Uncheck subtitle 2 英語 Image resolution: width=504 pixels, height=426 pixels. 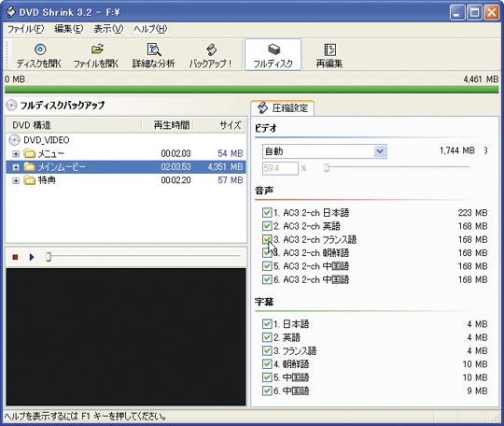pos(267,337)
